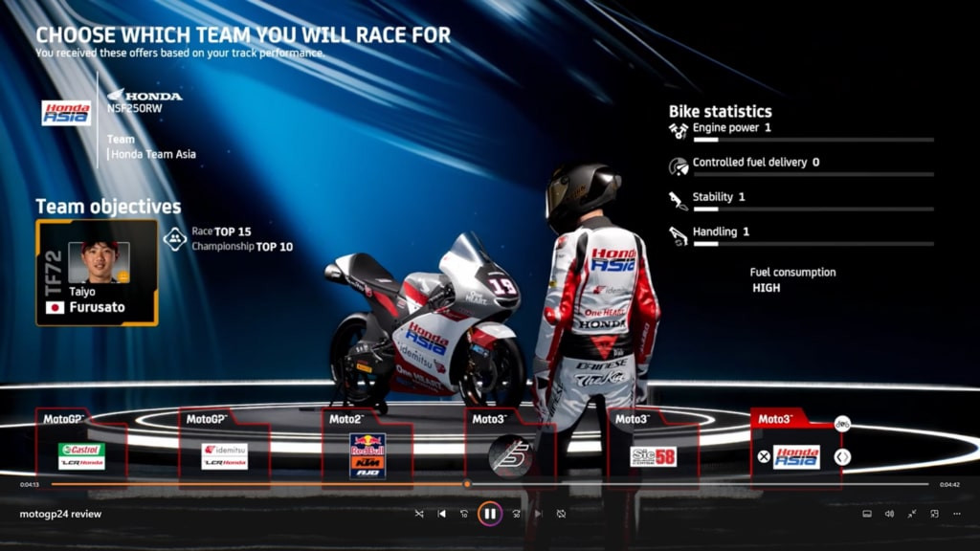Click the Taiyo Furusato rider card

tap(97, 273)
